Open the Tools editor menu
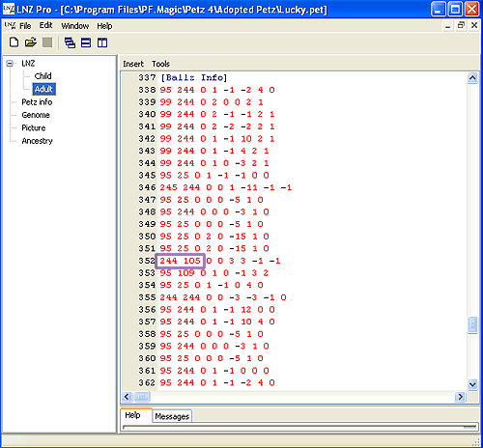Image resolution: width=483 pixels, height=448 pixels. coord(160,64)
